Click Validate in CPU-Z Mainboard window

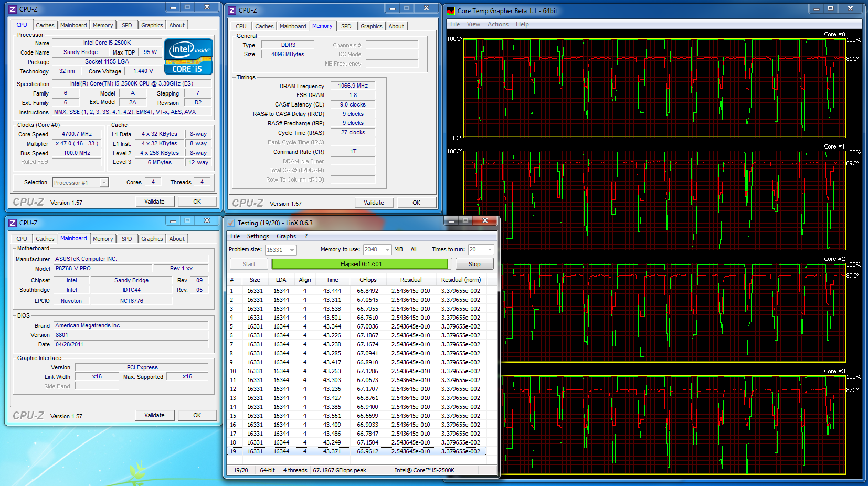[154, 415]
